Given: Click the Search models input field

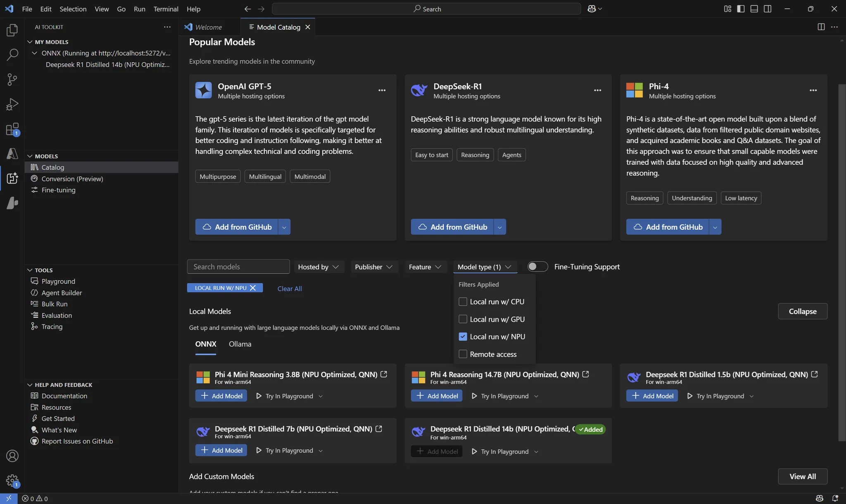Looking at the screenshot, I should click(x=238, y=266).
